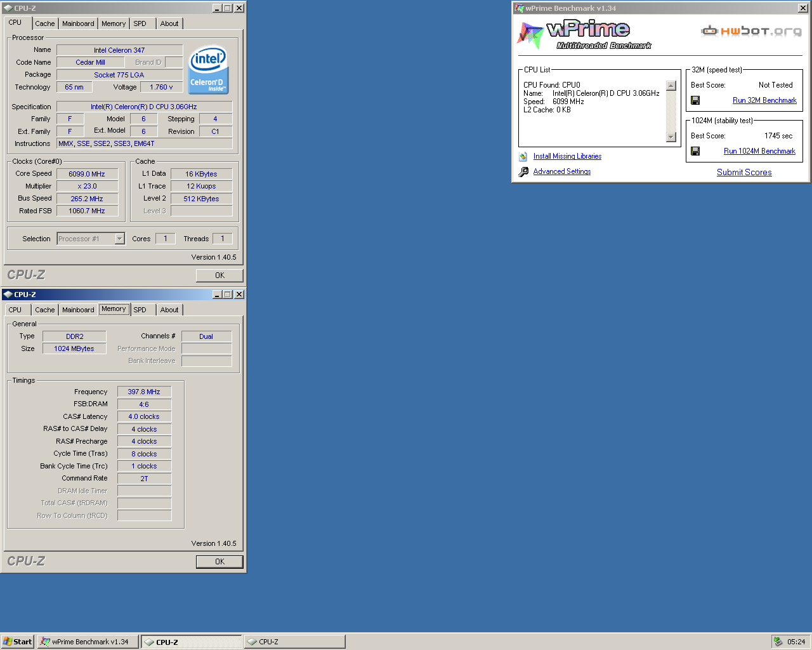Click the upper CPU-Z window title icon
This screenshot has height=650, width=812.
[8, 8]
